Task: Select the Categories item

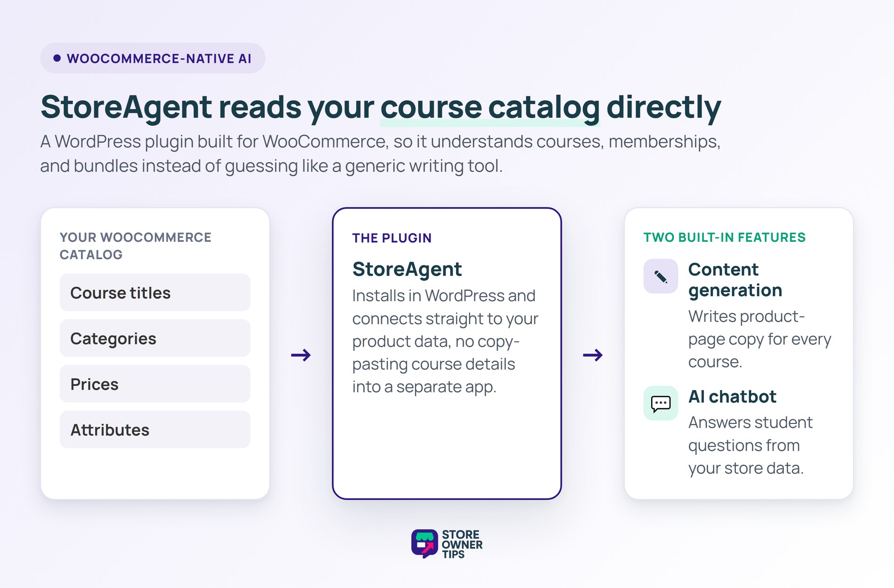Action: click(x=155, y=338)
